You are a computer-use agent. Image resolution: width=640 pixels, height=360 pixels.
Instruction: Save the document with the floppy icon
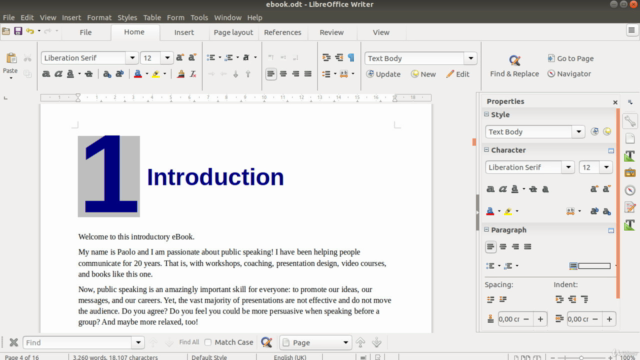(18, 31)
